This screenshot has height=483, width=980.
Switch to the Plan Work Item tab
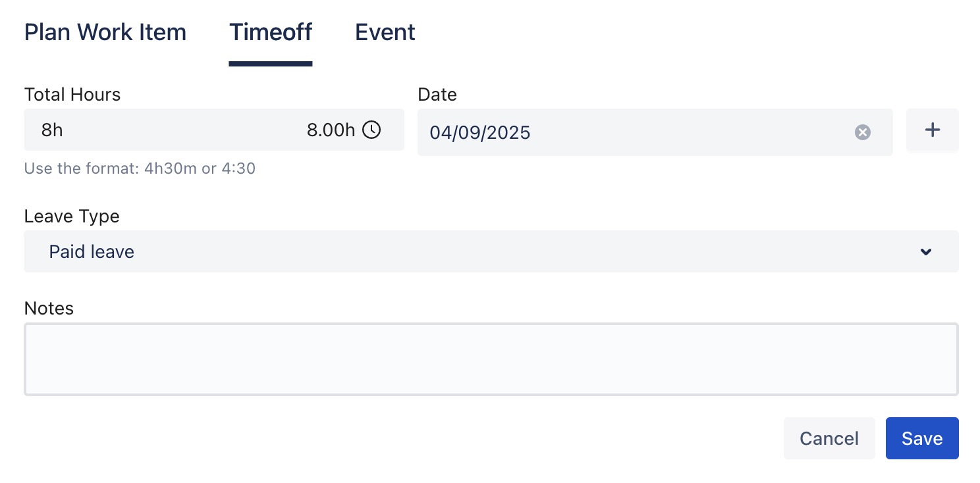tap(105, 32)
